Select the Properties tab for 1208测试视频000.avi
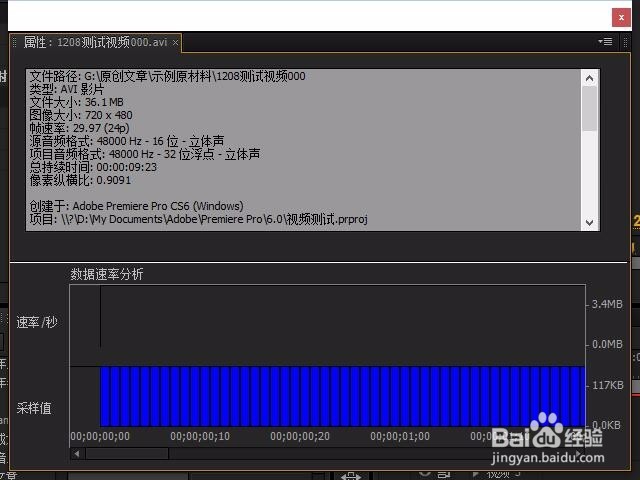The image size is (640, 480). pyautogui.click(x=96, y=42)
